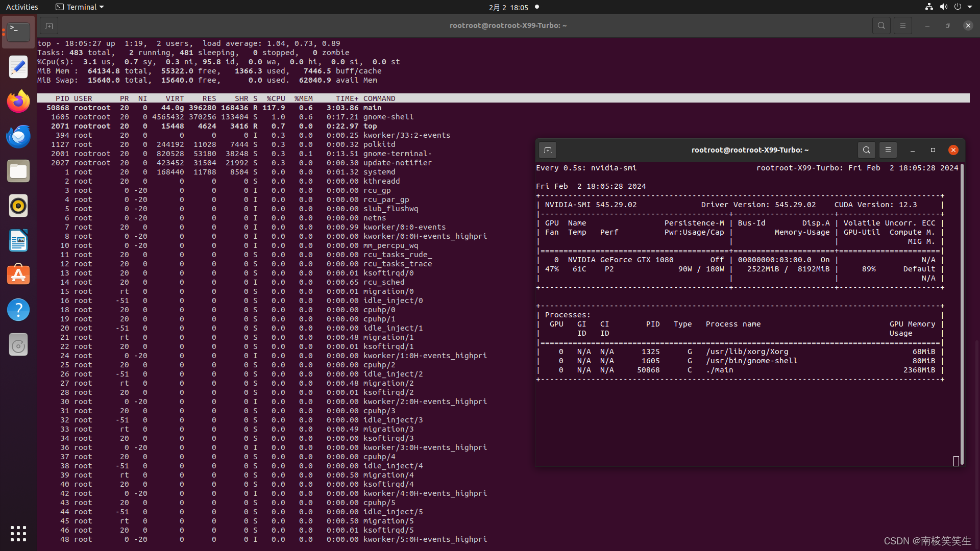
Task: Launch LibreOffice Writer from dock
Action: pyautogui.click(x=18, y=240)
